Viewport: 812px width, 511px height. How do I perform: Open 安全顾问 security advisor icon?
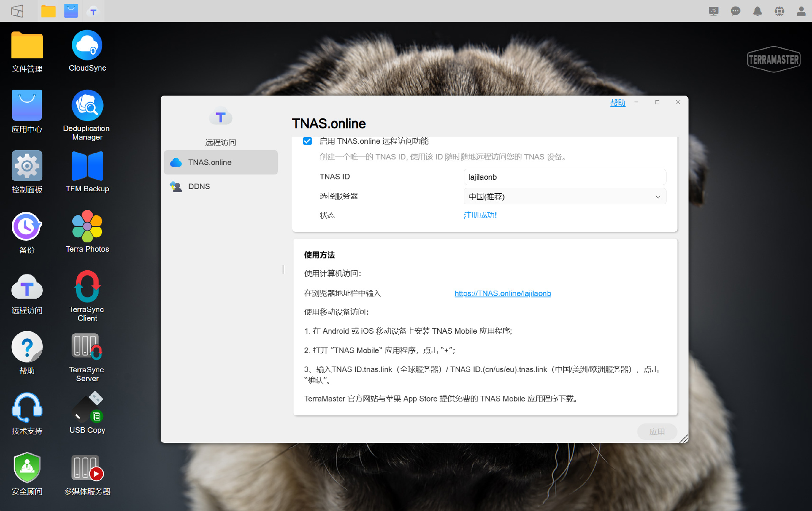[x=27, y=468]
